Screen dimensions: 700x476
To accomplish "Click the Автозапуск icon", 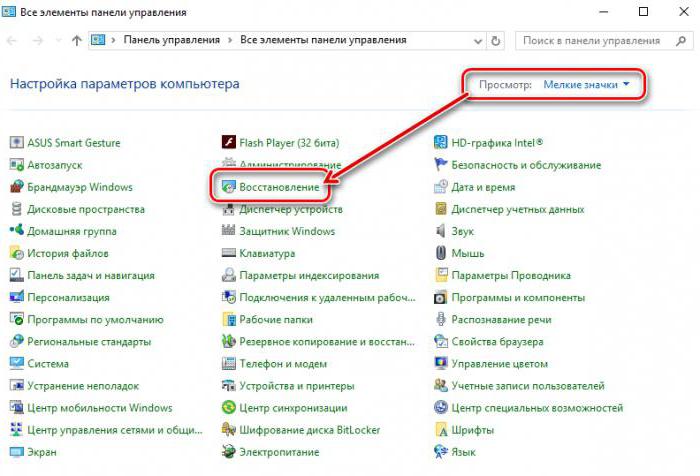I will 17,165.
